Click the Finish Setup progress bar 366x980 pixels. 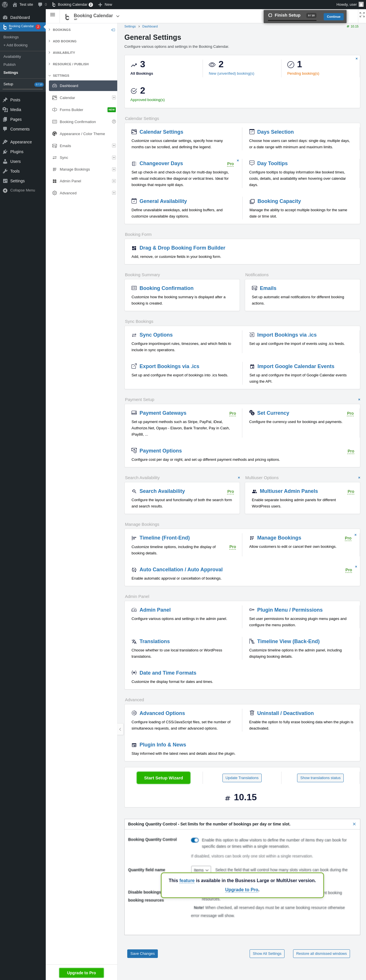click(x=292, y=20)
